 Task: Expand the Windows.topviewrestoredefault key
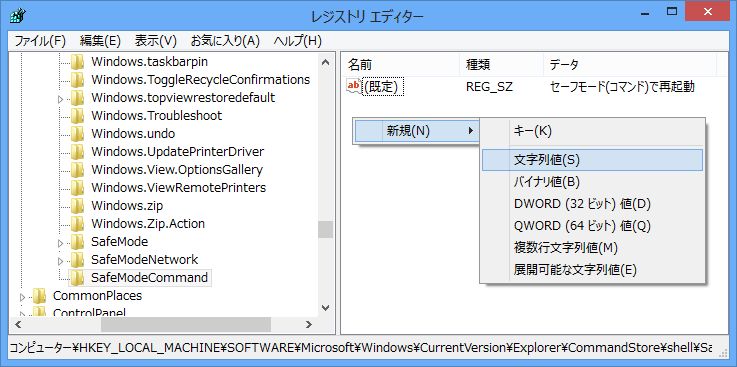[x=60, y=99]
